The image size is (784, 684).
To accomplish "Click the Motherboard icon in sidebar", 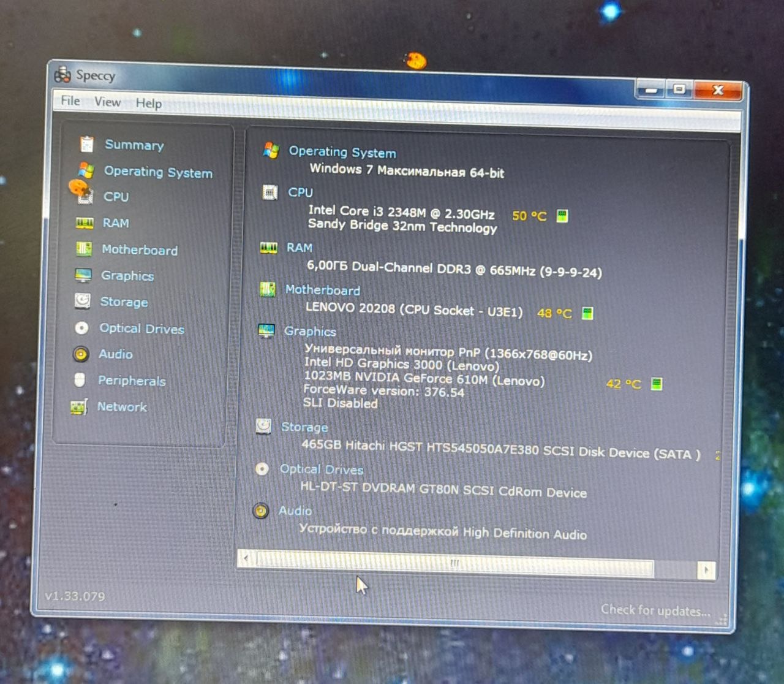I will 83,249.
